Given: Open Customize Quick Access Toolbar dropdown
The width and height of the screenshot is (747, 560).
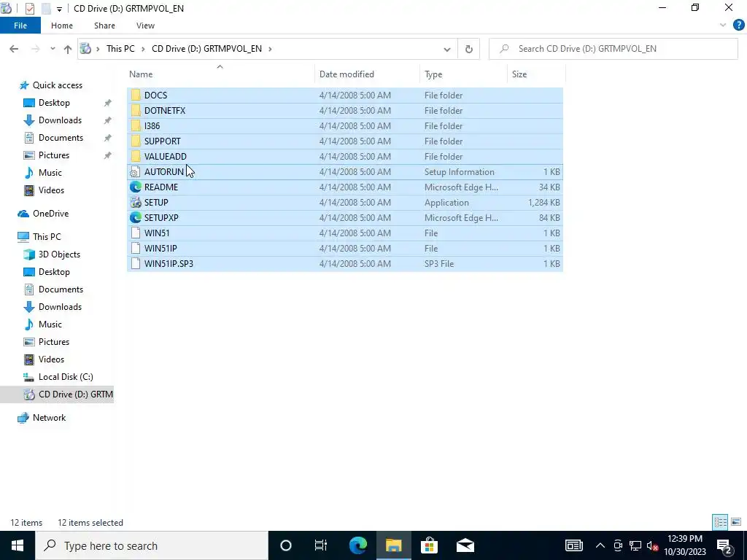Looking at the screenshot, I should click(x=59, y=9).
